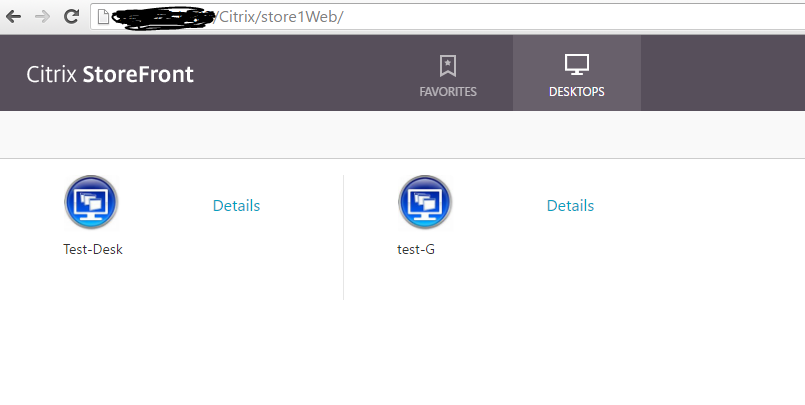Screen dimensions: 805x405
Task: Open Details for Test-Desk
Action: (236, 205)
